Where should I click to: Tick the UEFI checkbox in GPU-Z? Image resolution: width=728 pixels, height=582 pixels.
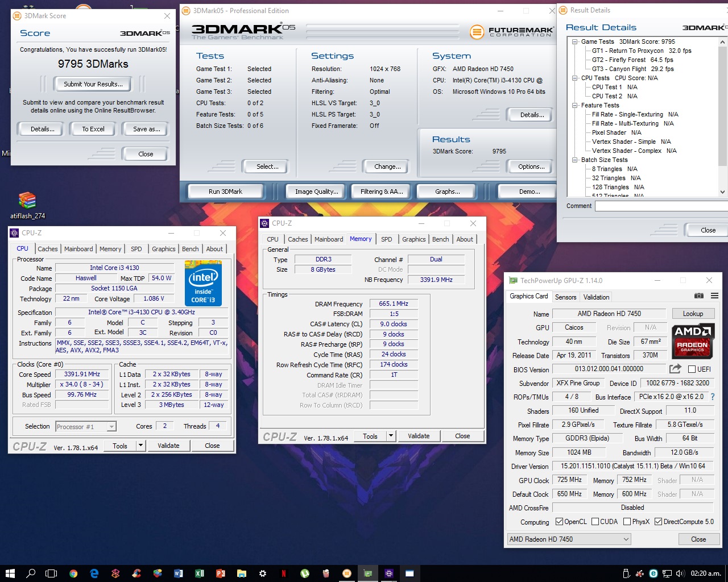click(692, 369)
